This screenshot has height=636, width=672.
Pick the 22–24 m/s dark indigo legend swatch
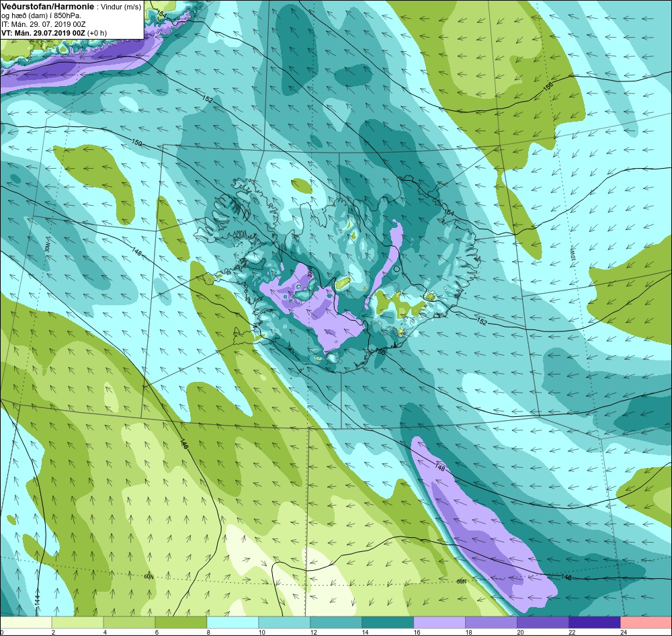[595, 623]
